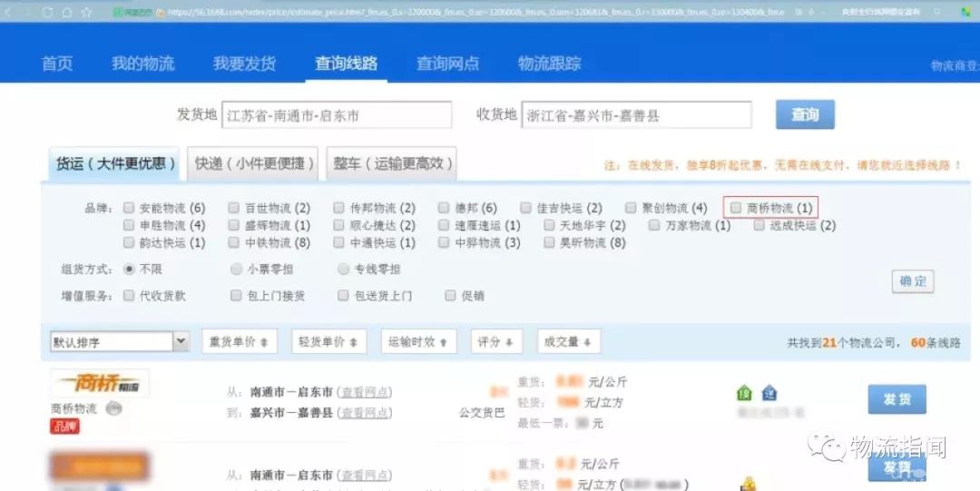Click the blue 送 service badge icon
The image size is (980, 491).
coord(769,394)
